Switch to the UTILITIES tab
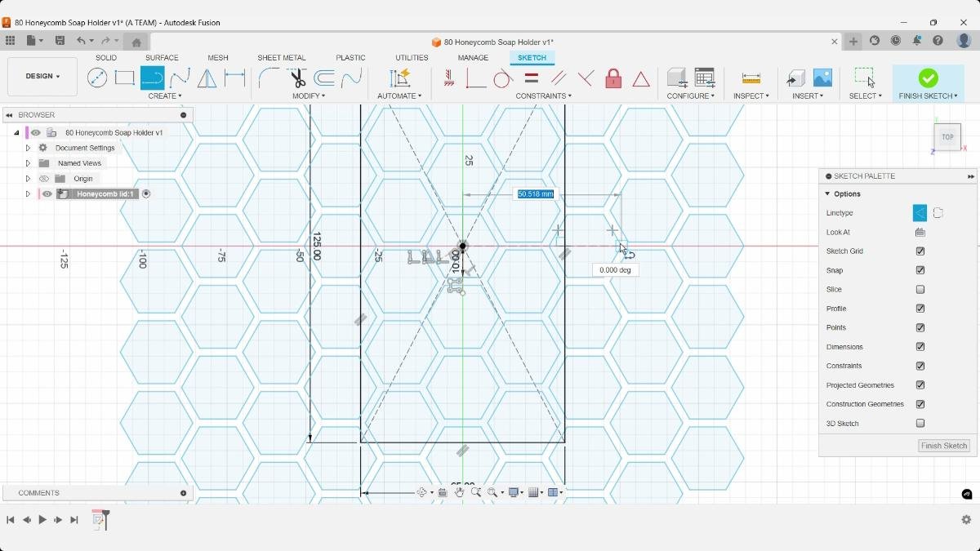 click(x=412, y=58)
